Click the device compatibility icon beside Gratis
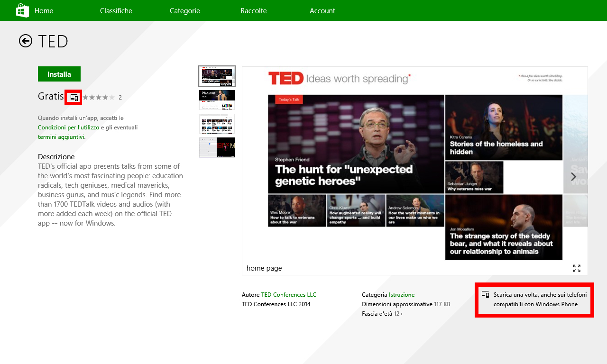This screenshot has height=364, width=607. click(x=74, y=97)
